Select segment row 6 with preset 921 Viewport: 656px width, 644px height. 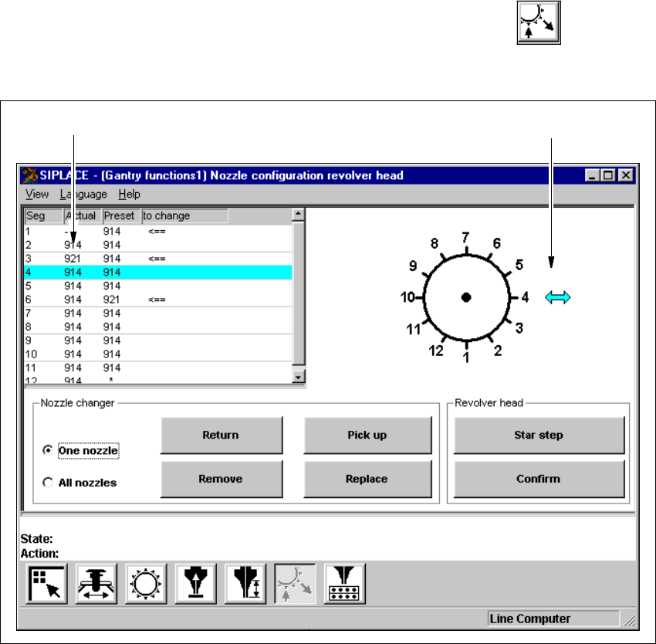[x=158, y=300]
